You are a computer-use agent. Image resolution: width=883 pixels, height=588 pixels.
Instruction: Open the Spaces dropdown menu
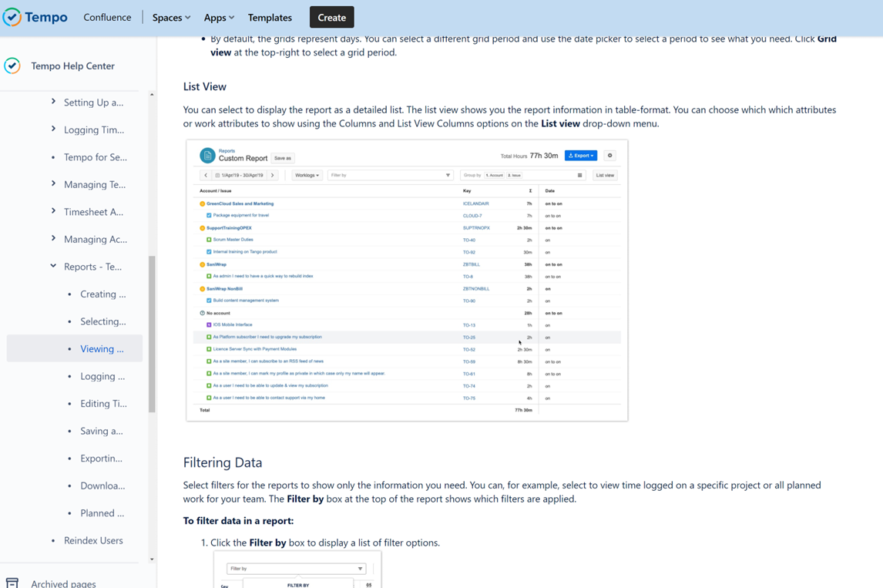(x=171, y=18)
